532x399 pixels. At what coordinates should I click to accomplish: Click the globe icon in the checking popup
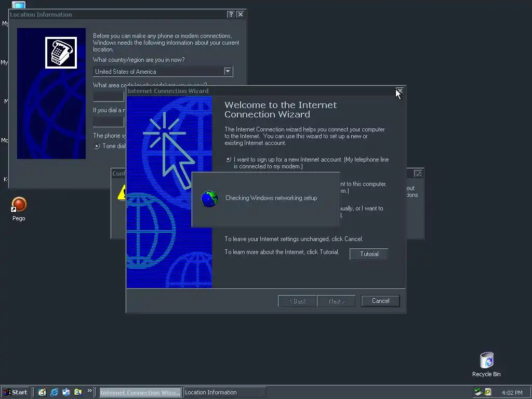point(209,199)
